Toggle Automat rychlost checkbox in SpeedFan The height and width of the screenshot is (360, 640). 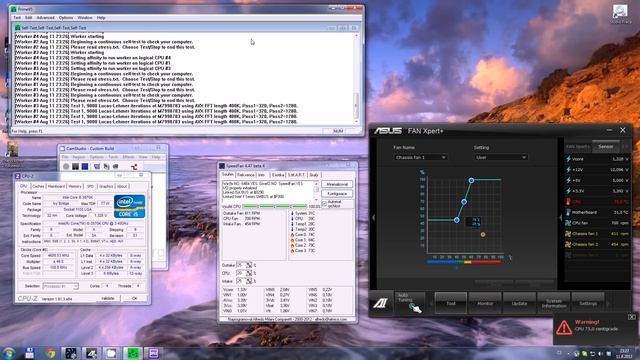click(324, 203)
